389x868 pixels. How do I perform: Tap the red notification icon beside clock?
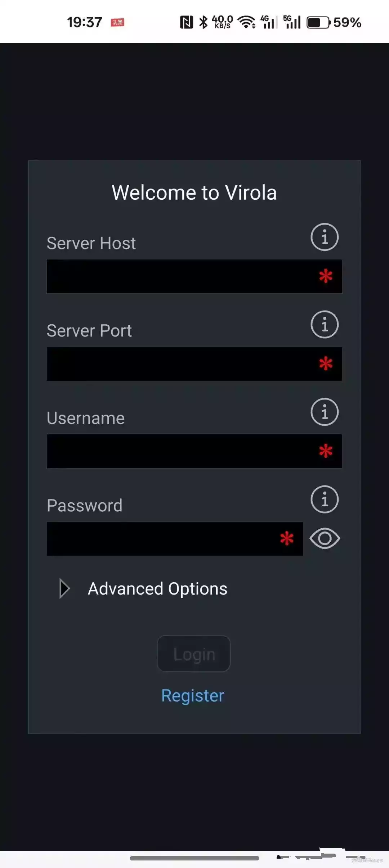coord(117,22)
